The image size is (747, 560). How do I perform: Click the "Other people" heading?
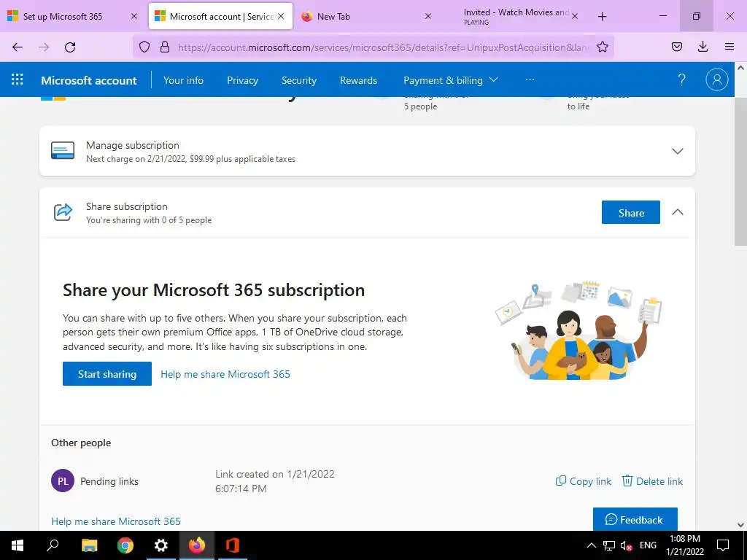81,443
